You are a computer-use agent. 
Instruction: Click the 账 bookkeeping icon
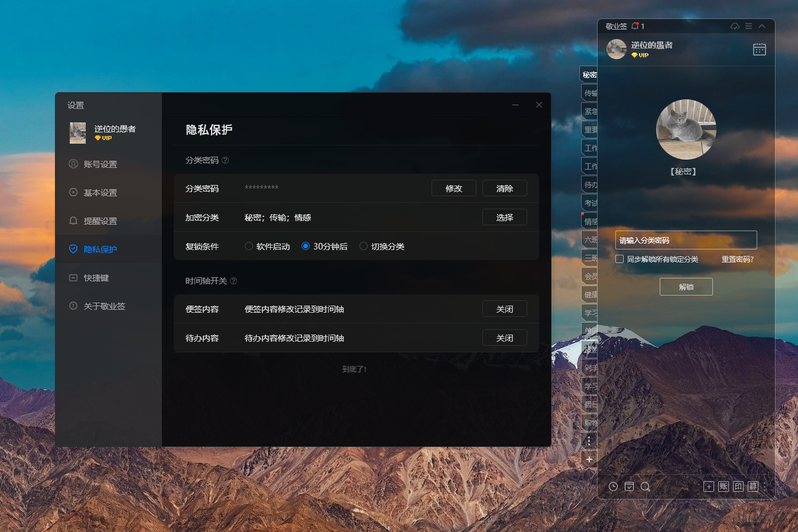click(724, 486)
